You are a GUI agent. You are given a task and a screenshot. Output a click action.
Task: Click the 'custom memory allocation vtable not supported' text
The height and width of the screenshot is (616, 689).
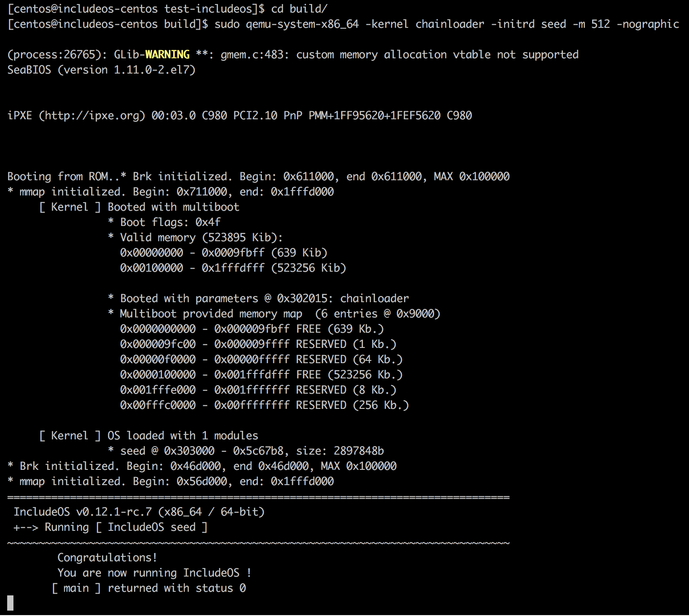pyautogui.click(x=437, y=54)
